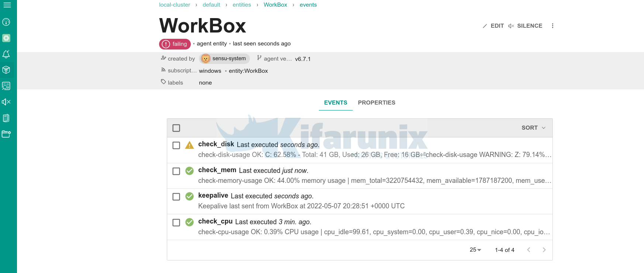Click the SILENCE button

pyautogui.click(x=525, y=26)
